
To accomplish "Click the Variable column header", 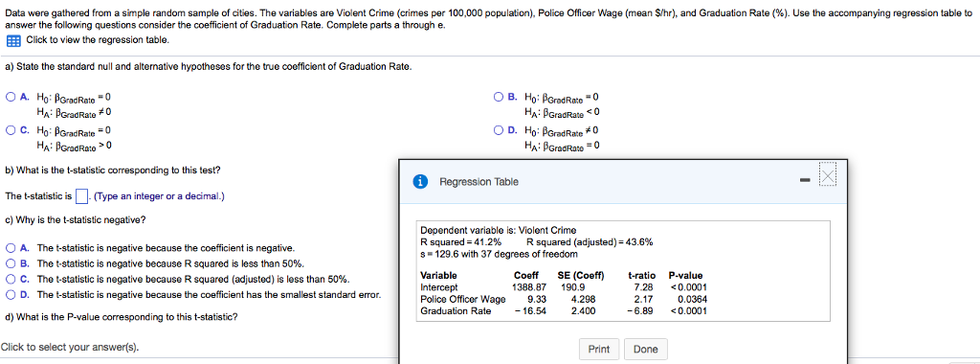I will [438, 275].
